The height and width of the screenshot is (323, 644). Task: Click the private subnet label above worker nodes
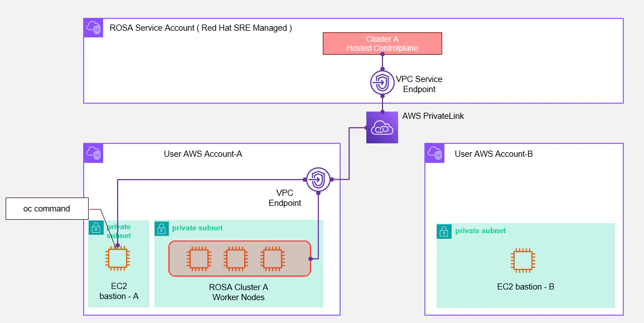point(197,228)
